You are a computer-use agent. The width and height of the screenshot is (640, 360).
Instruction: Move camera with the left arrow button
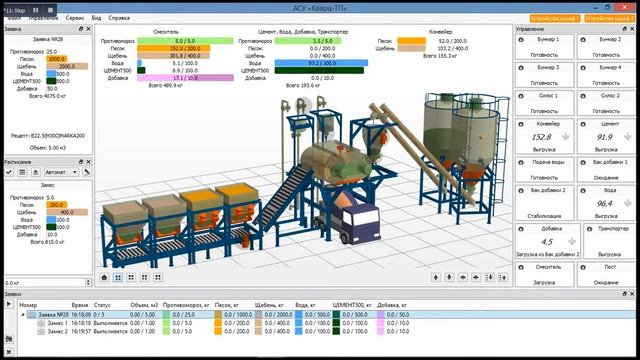(x=462, y=278)
